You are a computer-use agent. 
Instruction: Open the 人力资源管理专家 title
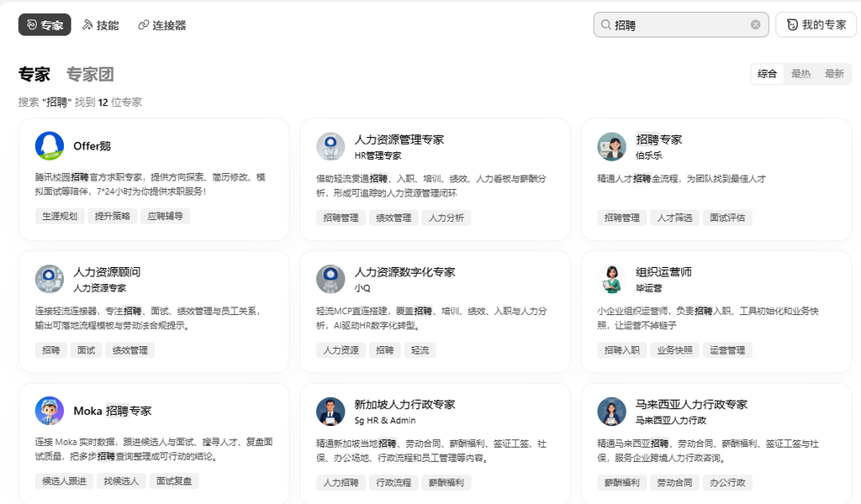(399, 139)
